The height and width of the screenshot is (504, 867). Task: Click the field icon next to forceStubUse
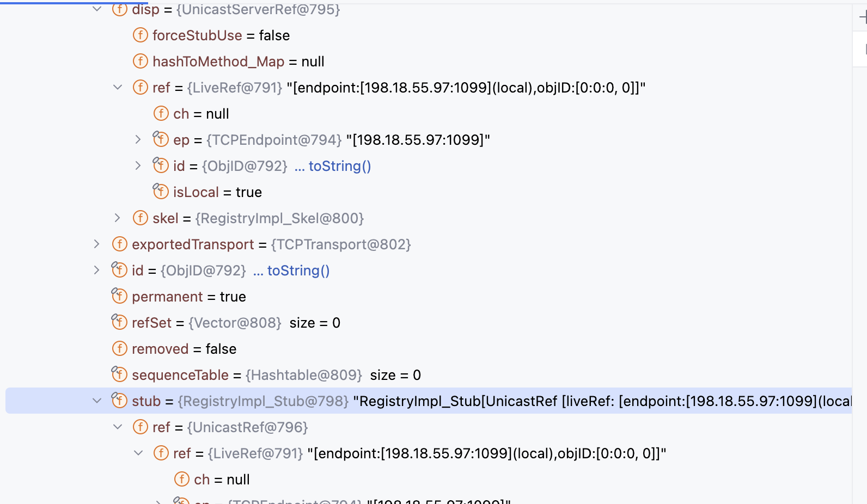tap(141, 35)
